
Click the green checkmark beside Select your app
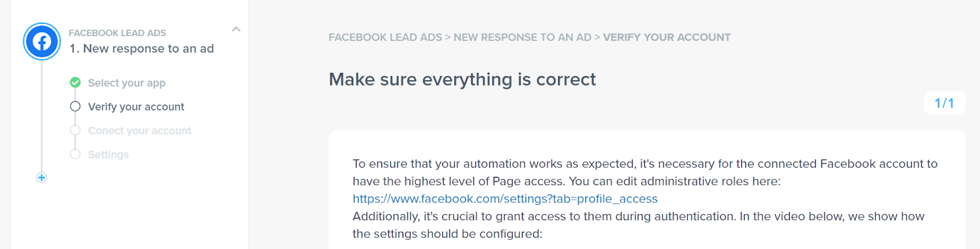[75, 83]
